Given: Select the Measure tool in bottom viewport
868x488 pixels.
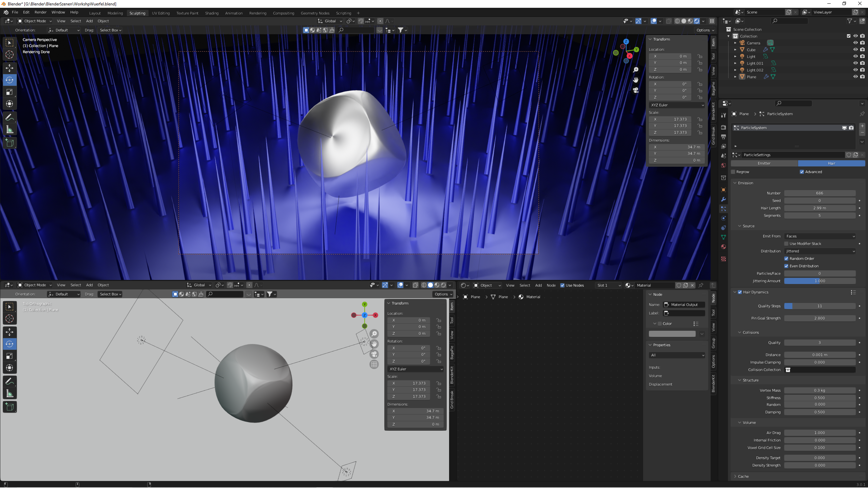Looking at the screenshot, I should [9, 393].
